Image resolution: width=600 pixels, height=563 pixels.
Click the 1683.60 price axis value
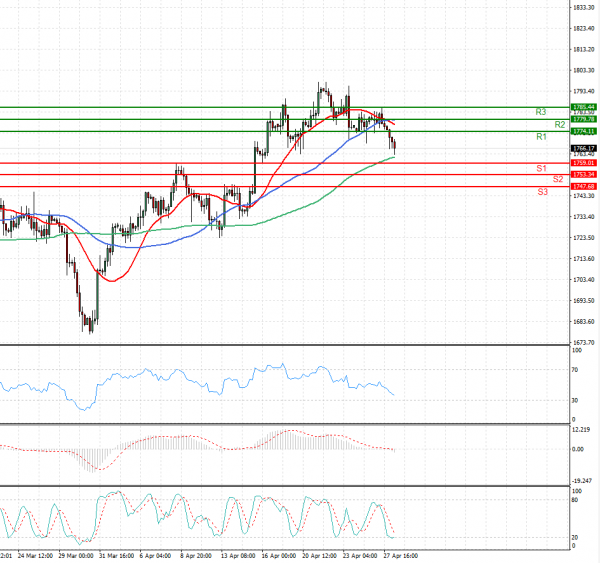pos(584,321)
